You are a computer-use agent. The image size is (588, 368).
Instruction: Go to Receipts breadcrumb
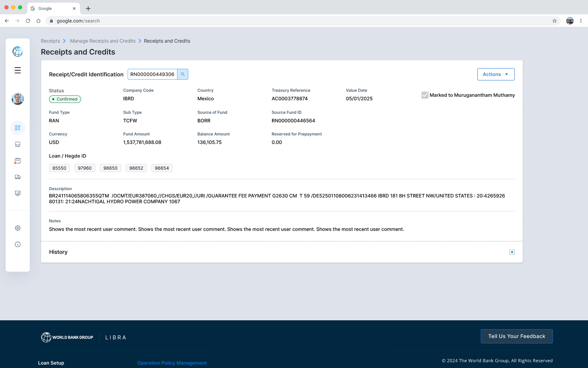tap(50, 41)
